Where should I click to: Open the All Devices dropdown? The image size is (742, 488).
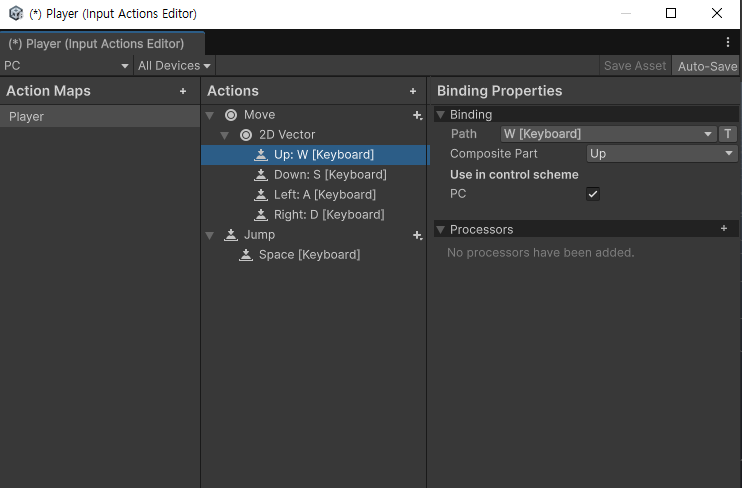tap(175, 66)
